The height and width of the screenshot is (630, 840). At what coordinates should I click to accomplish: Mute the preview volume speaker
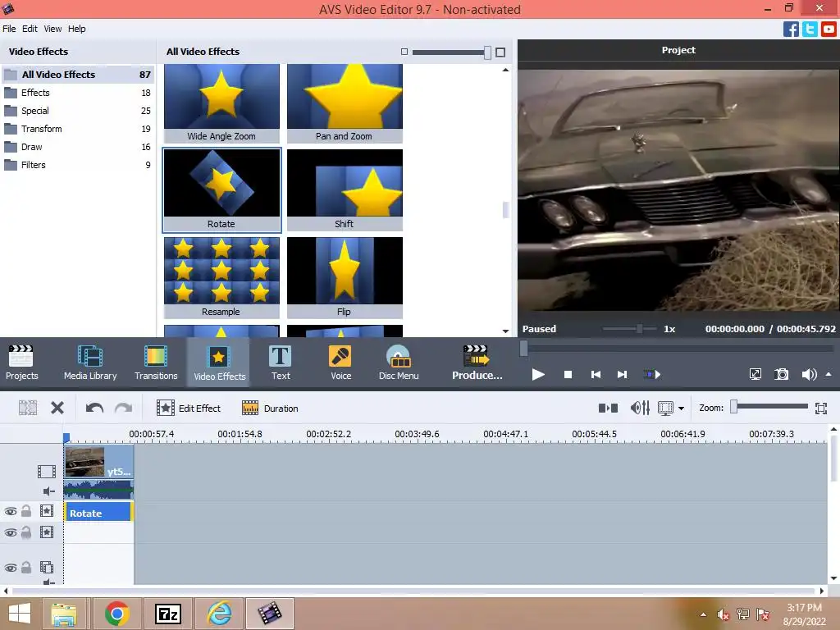pyautogui.click(x=809, y=374)
